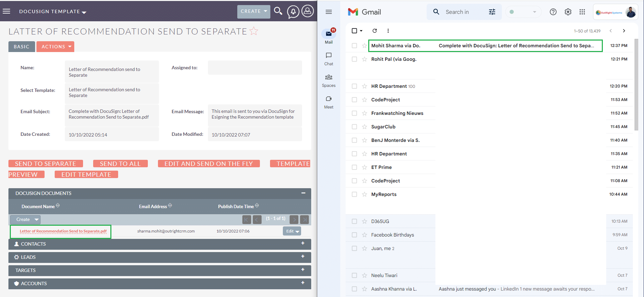This screenshot has height=297, width=644.
Task: Select the Mohit Sharma email checkbox
Action: (x=354, y=46)
